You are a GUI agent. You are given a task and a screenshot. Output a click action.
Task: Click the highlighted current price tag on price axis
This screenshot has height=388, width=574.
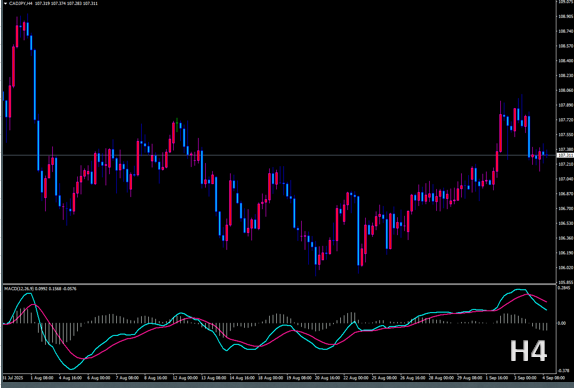click(x=565, y=156)
